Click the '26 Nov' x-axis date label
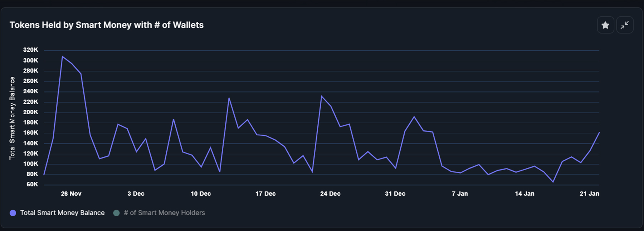644x231 pixels. point(71,194)
